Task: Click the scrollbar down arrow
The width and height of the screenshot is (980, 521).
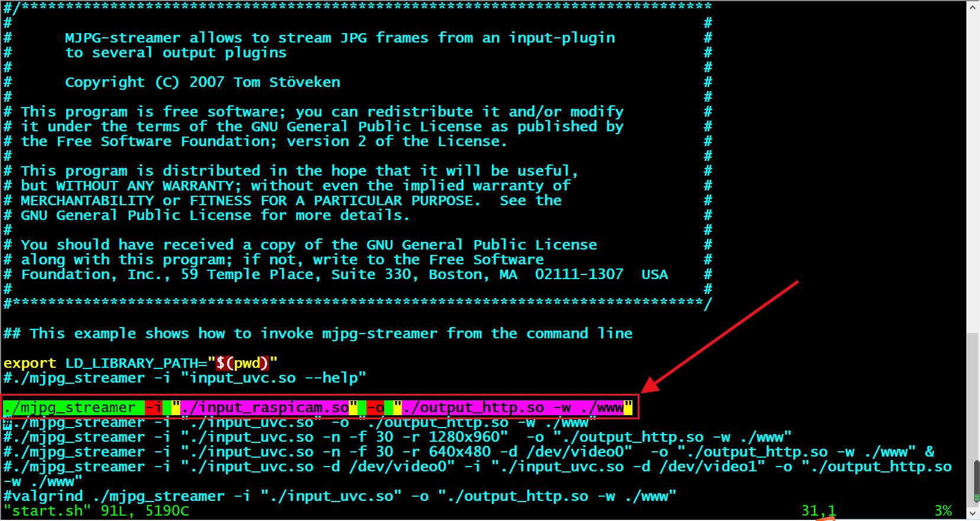Action: click(x=973, y=513)
